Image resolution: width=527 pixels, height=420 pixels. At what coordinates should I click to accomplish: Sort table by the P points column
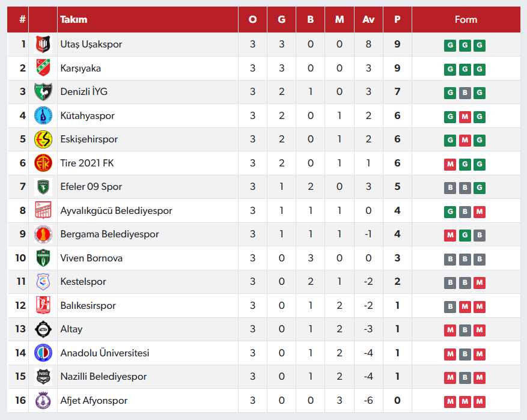[397, 19]
